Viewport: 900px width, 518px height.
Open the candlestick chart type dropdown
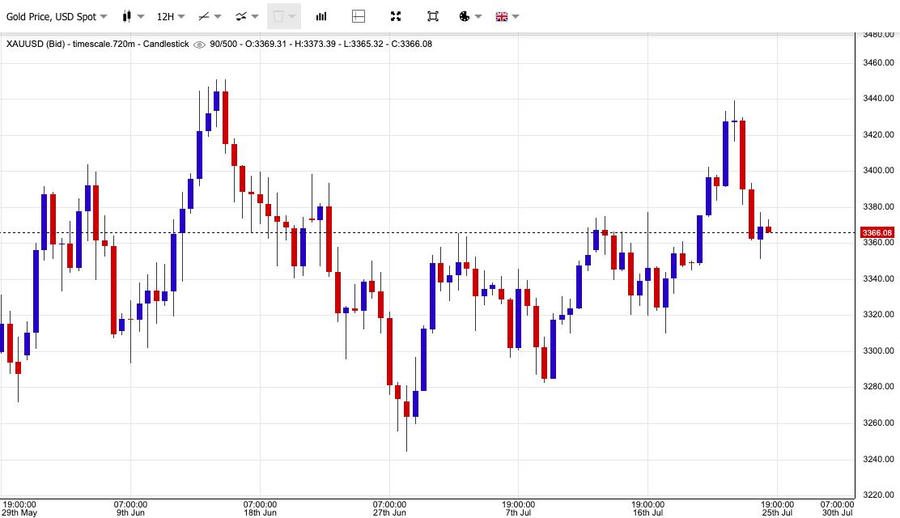[x=132, y=17]
